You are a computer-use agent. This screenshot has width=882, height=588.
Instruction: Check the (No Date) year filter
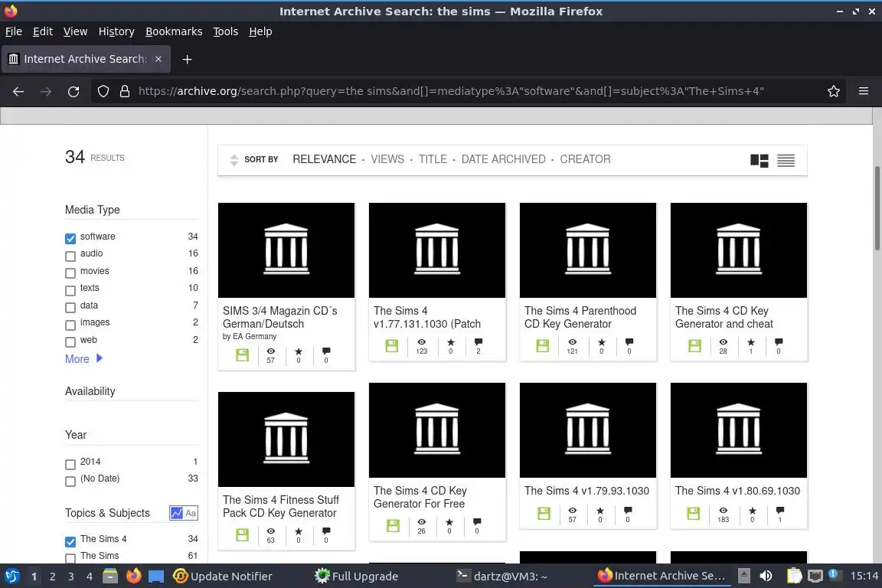70,482
